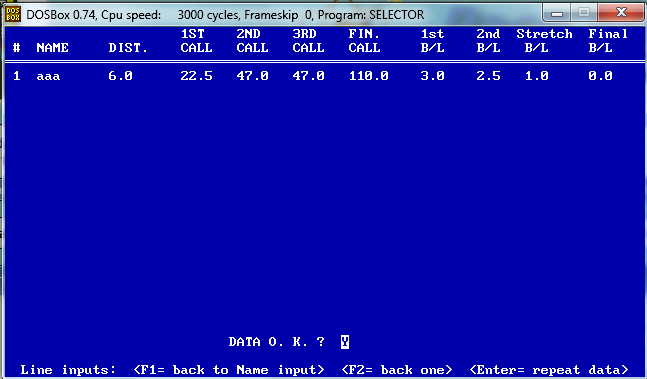The width and height of the screenshot is (647, 379).
Task: Click the '2ND CALL' column header
Action: pyautogui.click(x=253, y=41)
